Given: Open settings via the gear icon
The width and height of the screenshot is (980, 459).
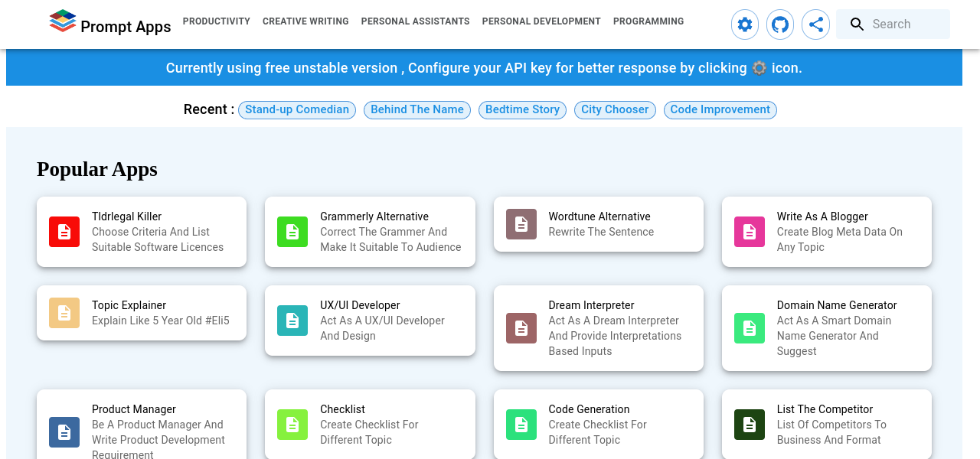Looking at the screenshot, I should tap(744, 24).
